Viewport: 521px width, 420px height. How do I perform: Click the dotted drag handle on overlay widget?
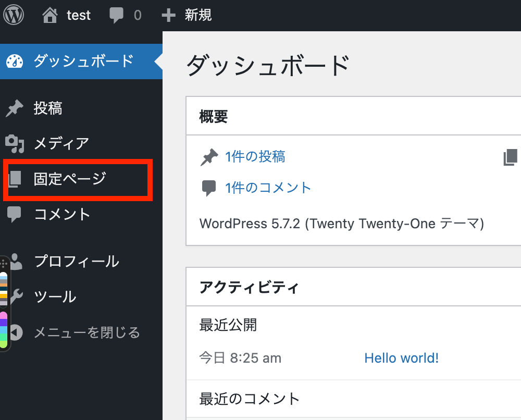tap(4, 264)
